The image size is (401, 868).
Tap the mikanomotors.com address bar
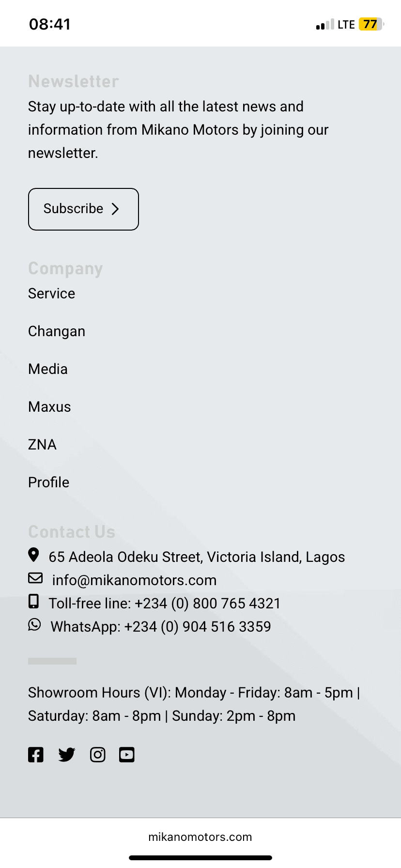[200, 837]
